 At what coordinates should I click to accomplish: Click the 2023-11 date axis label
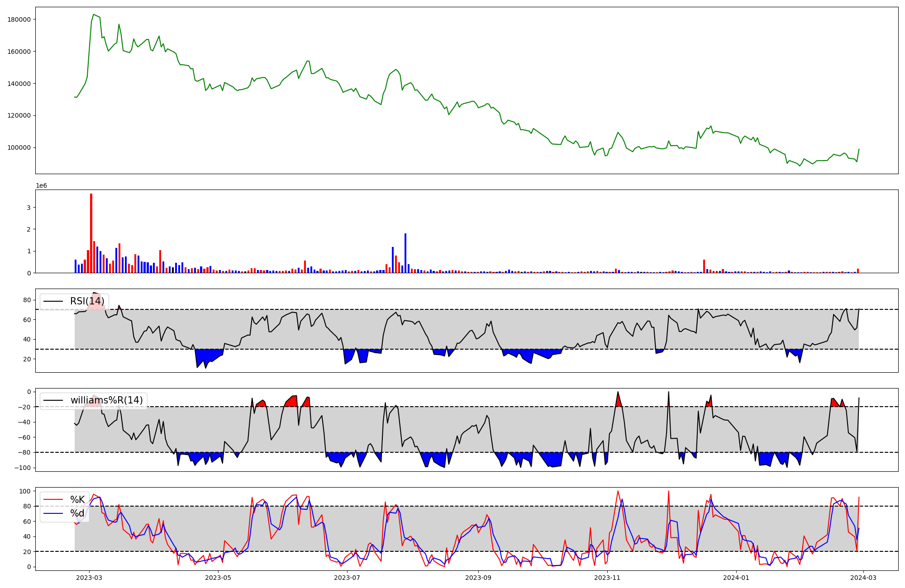pos(607,577)
